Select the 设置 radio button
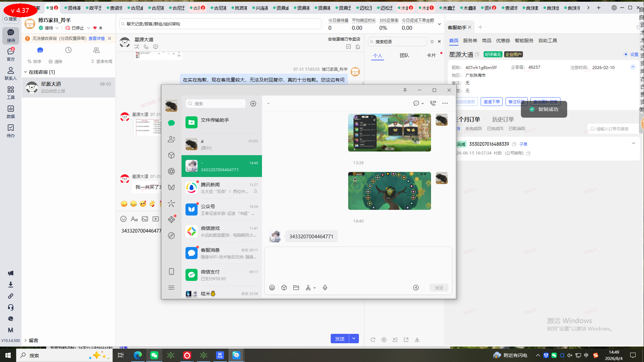644x362 pixels. (x=626, y=54)
